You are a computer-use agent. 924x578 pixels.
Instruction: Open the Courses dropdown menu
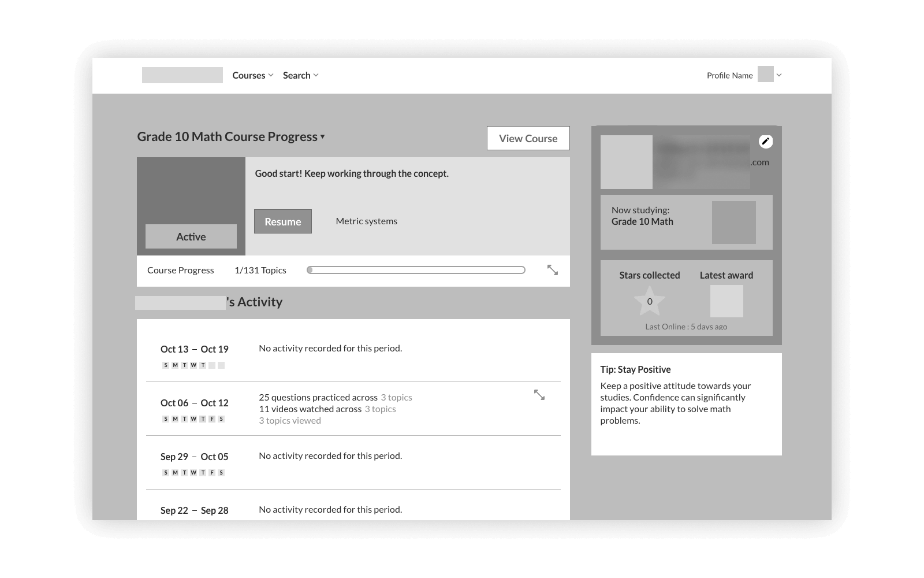252,75
